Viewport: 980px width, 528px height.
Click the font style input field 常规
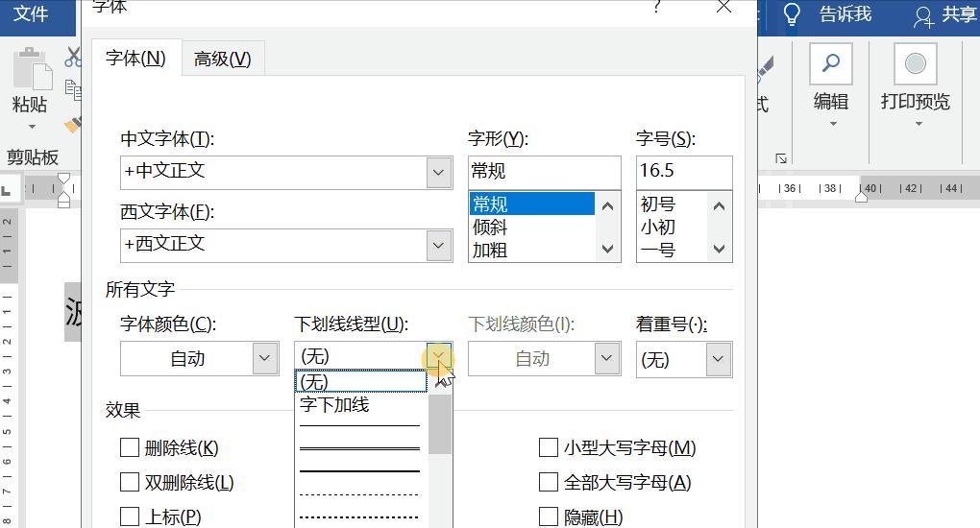545,172
